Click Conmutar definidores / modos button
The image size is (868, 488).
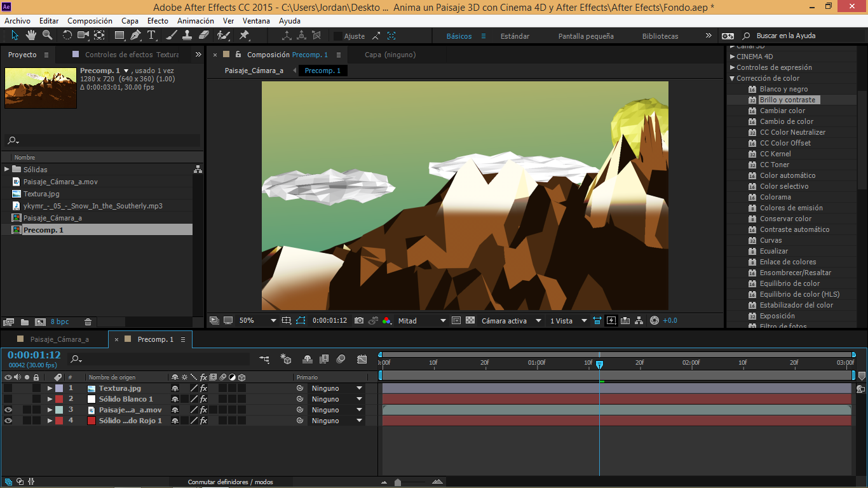[x=230, y=482]
